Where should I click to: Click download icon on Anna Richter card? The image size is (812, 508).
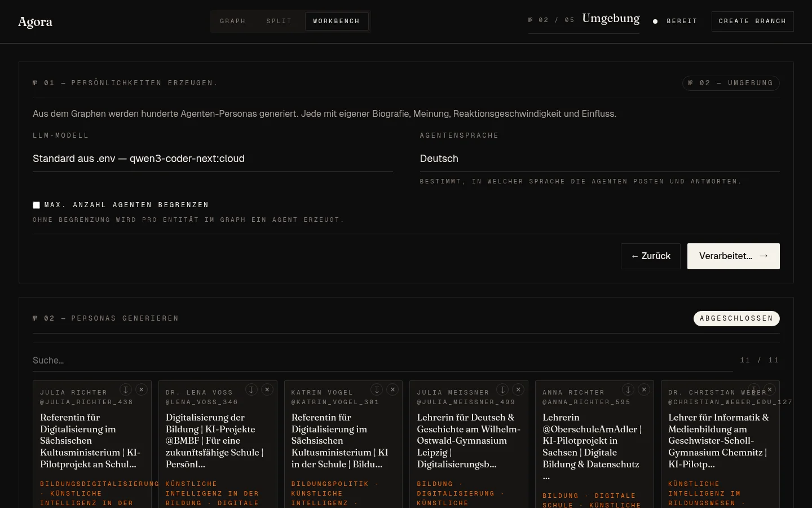point(628,389)
